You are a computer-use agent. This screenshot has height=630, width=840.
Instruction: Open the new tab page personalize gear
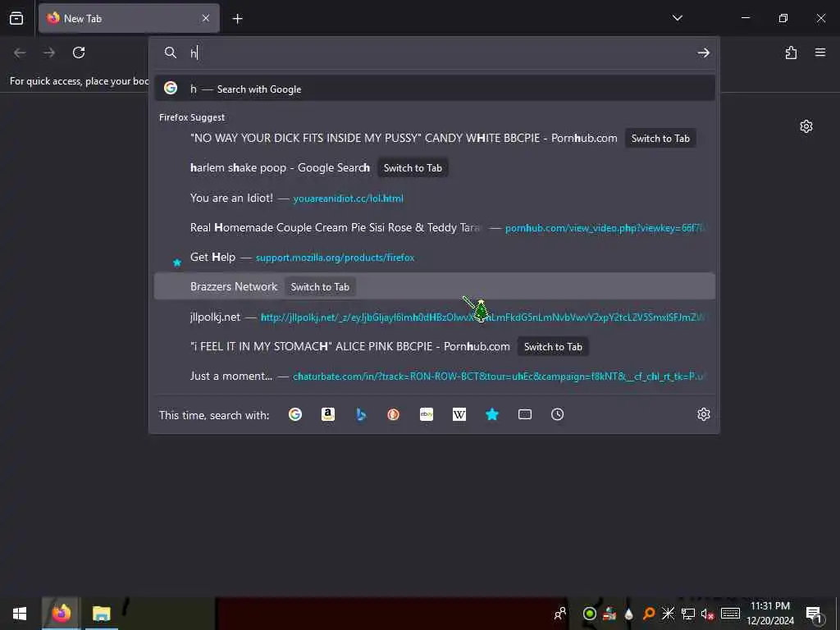point(806,126)
